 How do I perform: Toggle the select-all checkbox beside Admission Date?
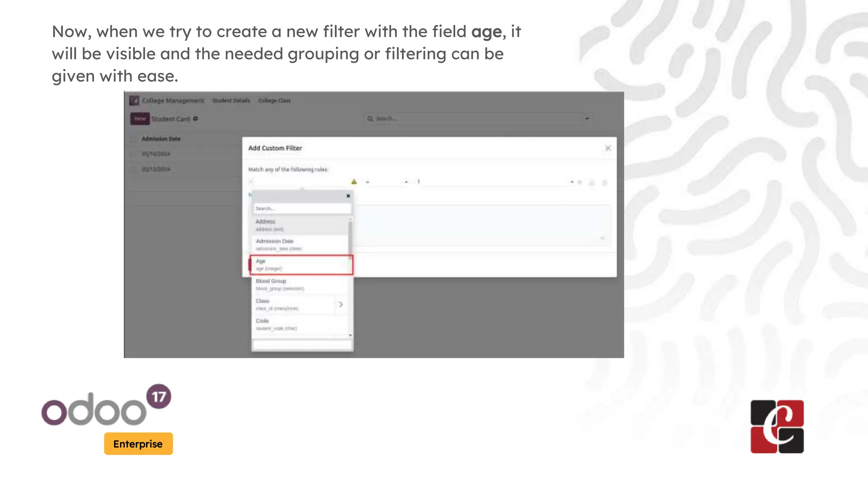(x=133, y=139)
